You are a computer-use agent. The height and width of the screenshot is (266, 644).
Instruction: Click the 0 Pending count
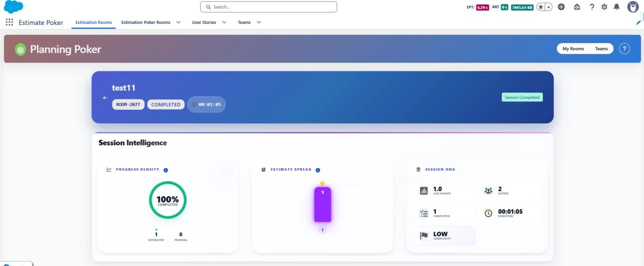coord(181,234)
